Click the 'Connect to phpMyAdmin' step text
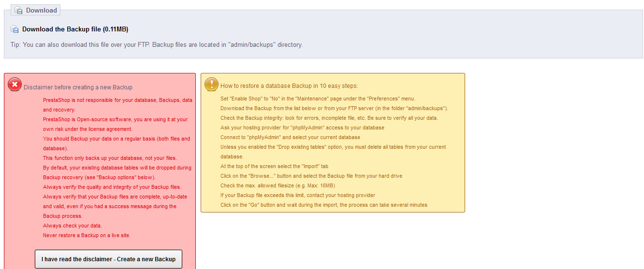Image resolution: width=644 pixels, height=269 pixels. point(290,137)
